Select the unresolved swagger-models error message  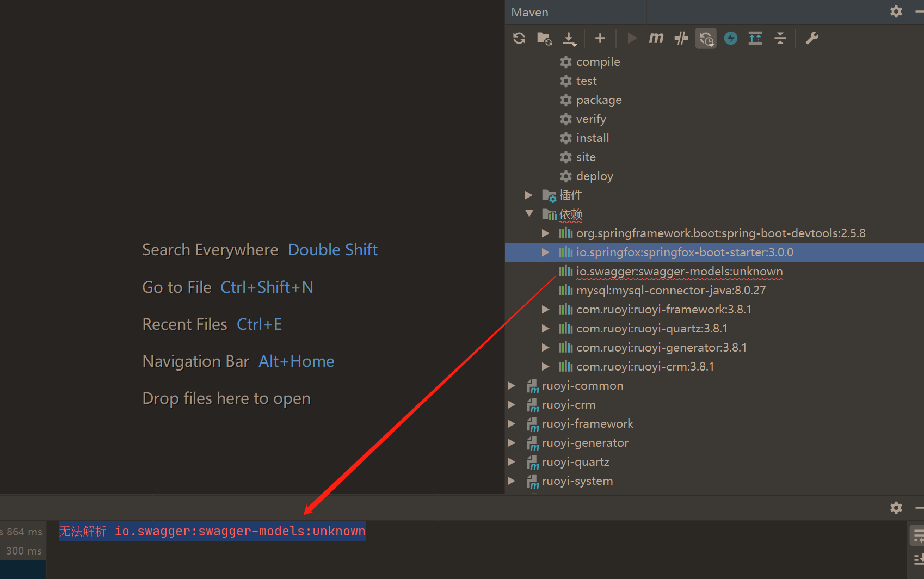[x=212, y=531]
